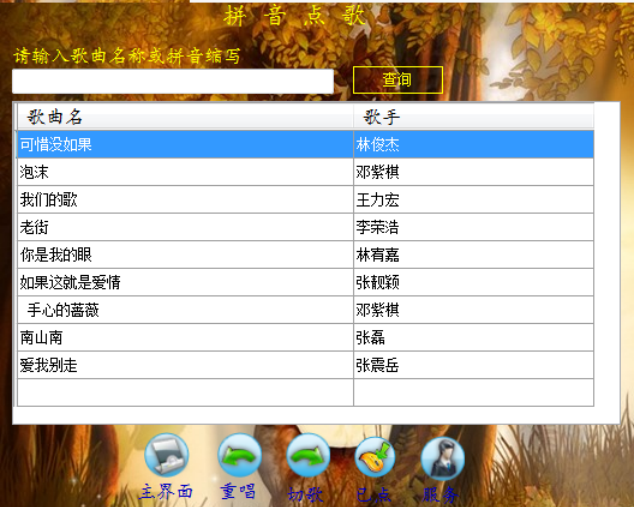Click singer cell 张磊
The height and width of the screenshot is (507, 635).
[x=473, y=337]
